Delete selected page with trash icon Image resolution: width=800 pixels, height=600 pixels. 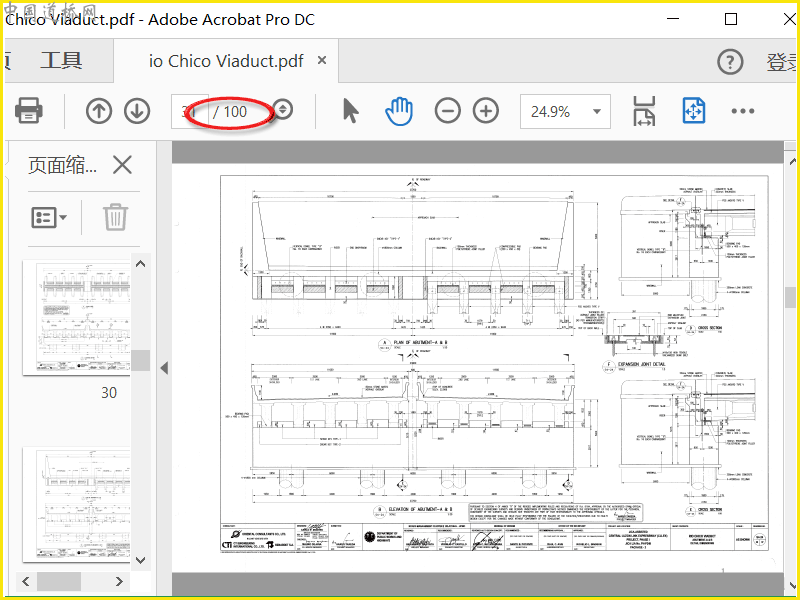coord(115,217)
